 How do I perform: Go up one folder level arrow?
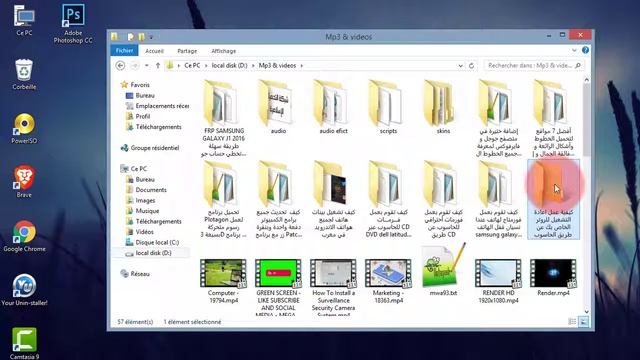158,65
